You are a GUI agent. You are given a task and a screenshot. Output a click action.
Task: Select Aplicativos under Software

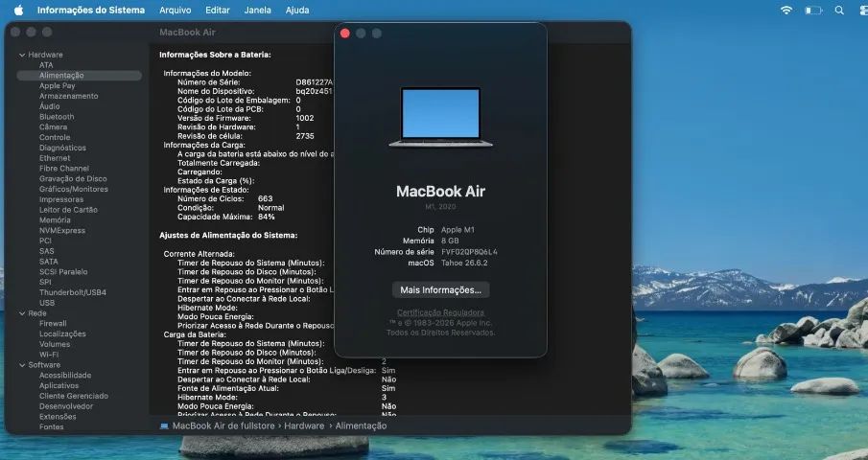(x=59, y=385)
